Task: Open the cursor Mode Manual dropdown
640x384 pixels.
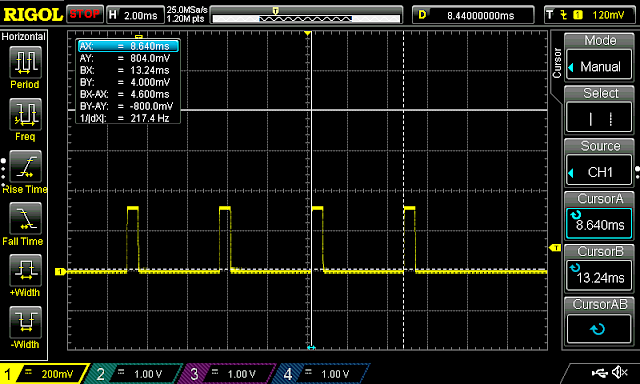Action: pos(599,67)
